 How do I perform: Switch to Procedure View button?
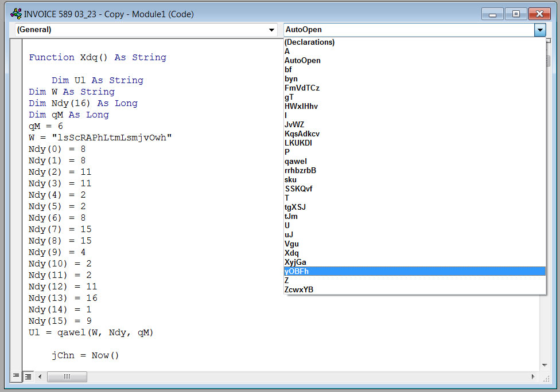[x=16, y=376]
